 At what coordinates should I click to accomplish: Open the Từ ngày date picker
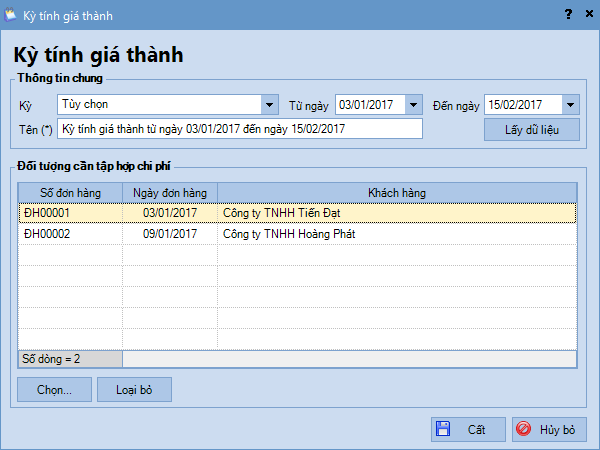(x=413, y=104)
